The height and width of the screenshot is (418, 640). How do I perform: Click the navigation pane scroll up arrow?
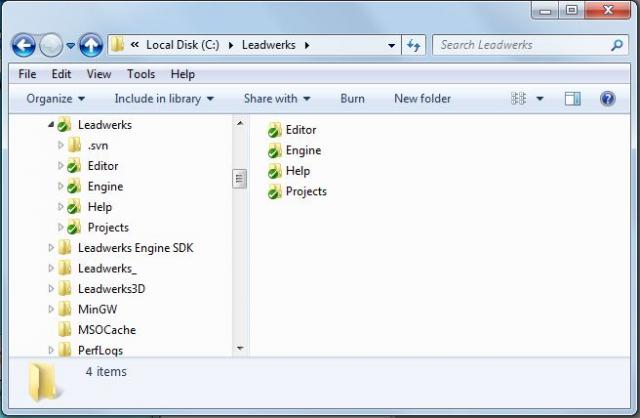click(240, 123)
